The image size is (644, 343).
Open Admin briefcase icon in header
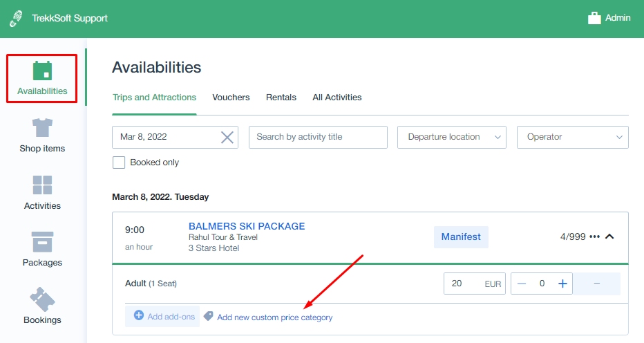point(594,18)
